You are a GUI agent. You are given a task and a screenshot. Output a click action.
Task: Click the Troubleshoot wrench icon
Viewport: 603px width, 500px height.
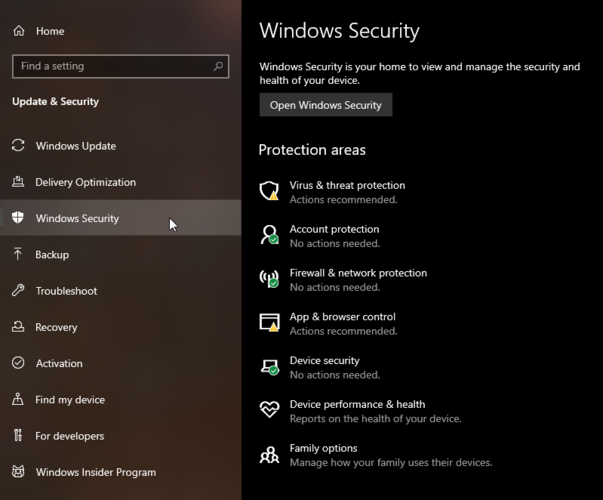point(18,290)
